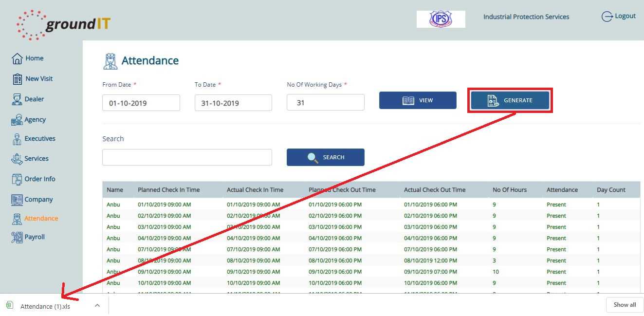
Task: Click the Order Info icon
Action: 17,179
